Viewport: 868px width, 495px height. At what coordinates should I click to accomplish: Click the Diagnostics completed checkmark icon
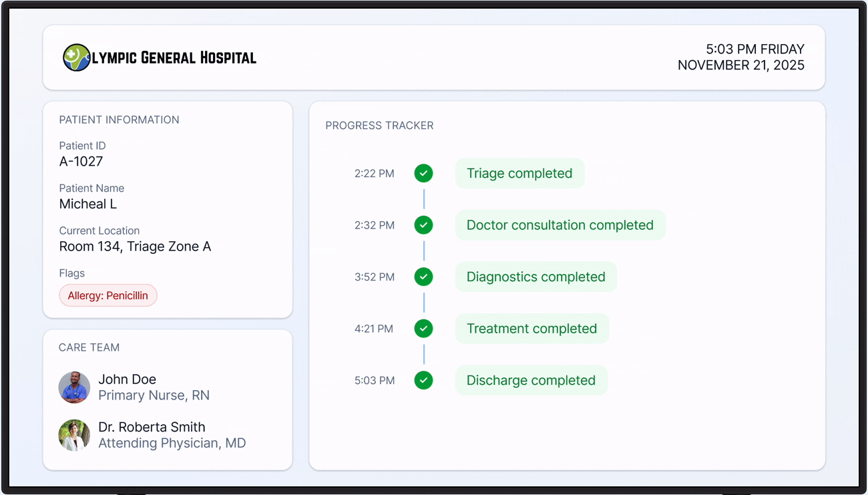point(423,277)
